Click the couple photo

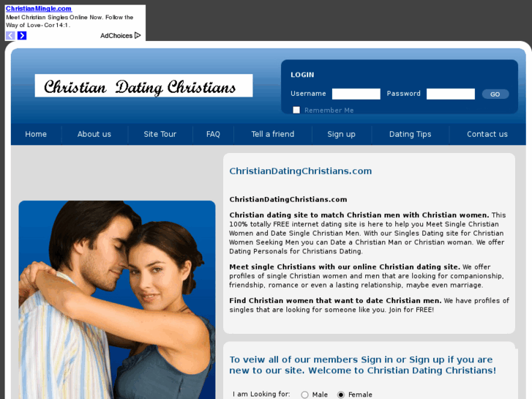117,300
